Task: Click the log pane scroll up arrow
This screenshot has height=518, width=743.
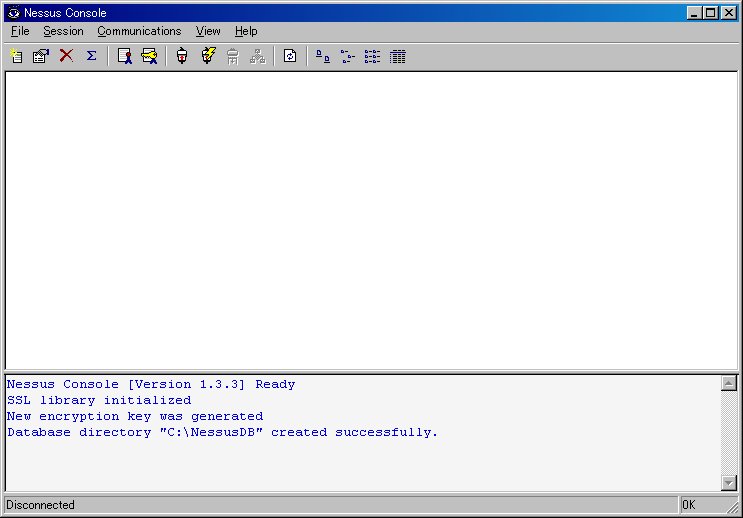Action: tap(729, 383)
